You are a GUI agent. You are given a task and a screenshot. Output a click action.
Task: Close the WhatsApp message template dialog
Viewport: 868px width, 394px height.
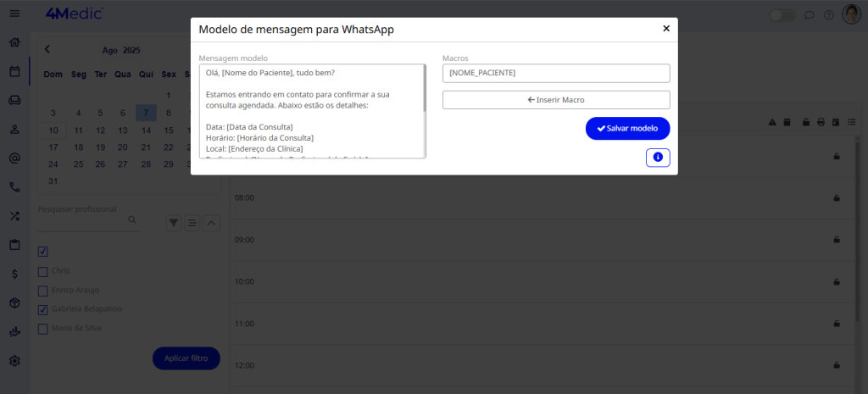click(x=666, y=28)
